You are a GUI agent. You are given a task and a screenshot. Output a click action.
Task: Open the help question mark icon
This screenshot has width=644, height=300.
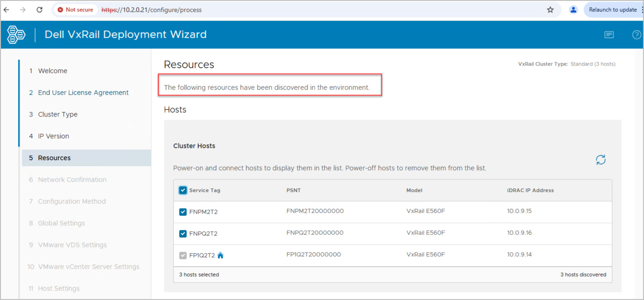(x=636, y=35)
